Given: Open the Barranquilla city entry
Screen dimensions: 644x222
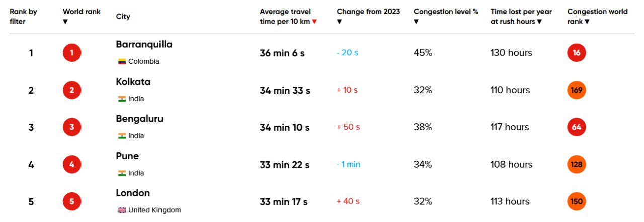Looking at the screenshot, I should 144,44.
